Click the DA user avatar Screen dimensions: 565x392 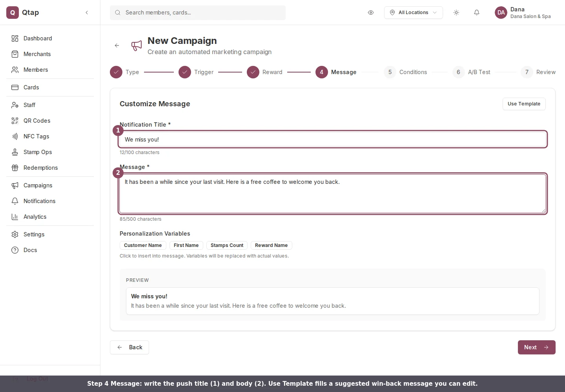(501, 13)
